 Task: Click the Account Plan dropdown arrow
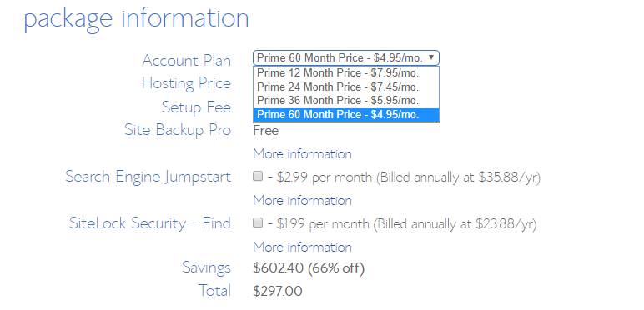tap(430, 57)
